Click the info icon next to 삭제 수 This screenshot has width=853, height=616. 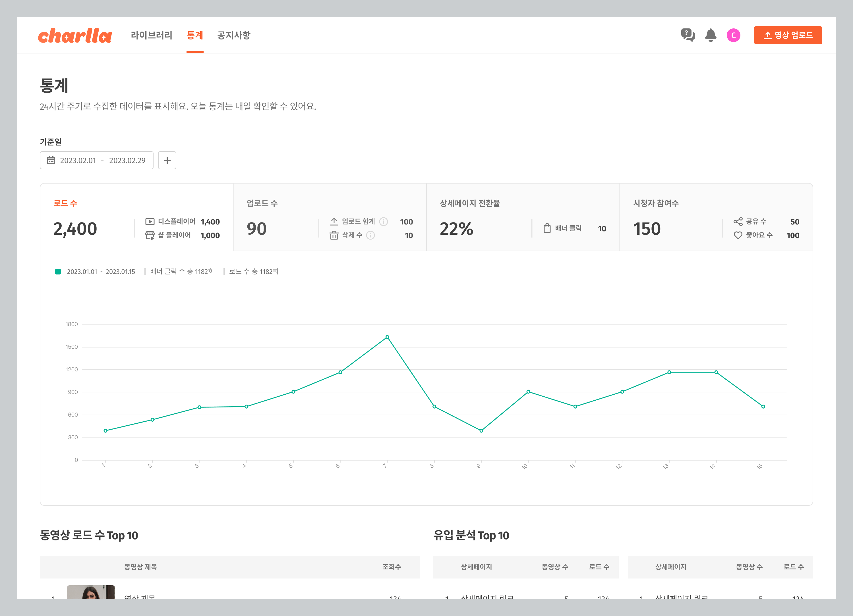(x=370, y=235)
